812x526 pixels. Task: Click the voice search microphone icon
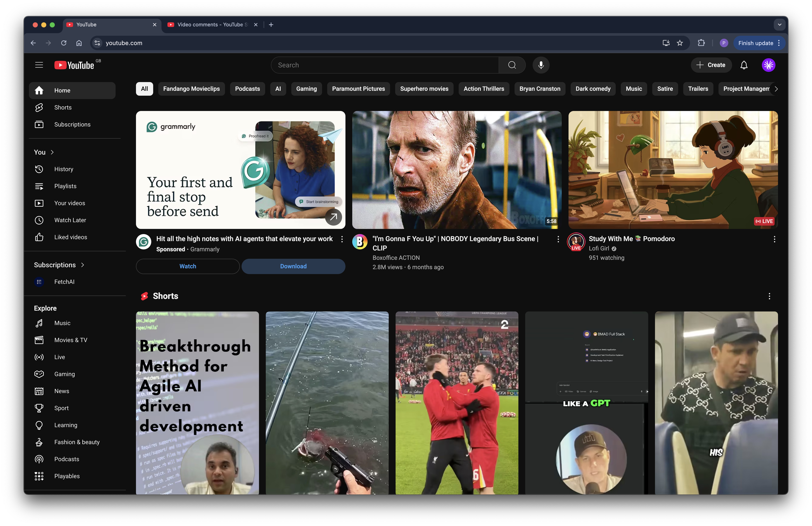(x=541, y=65)
